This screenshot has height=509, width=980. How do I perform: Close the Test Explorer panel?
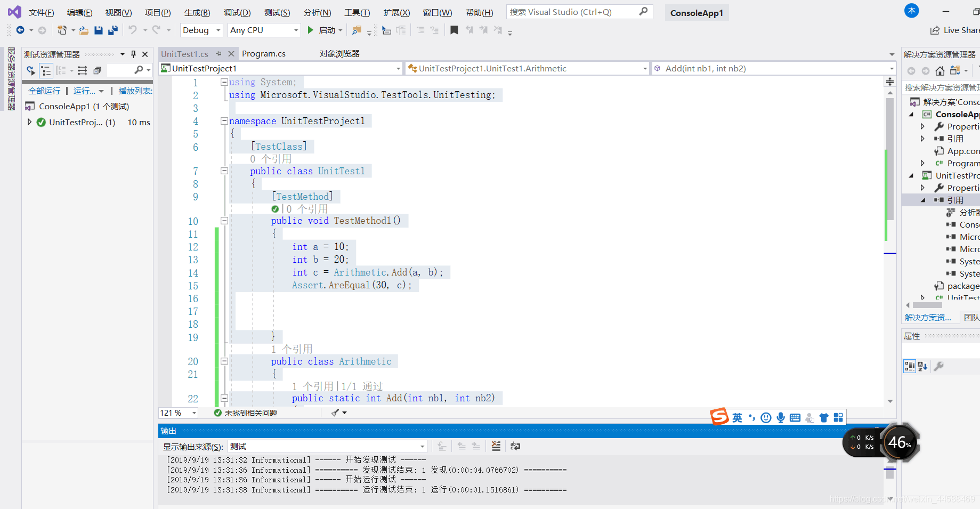pos(145,54)
